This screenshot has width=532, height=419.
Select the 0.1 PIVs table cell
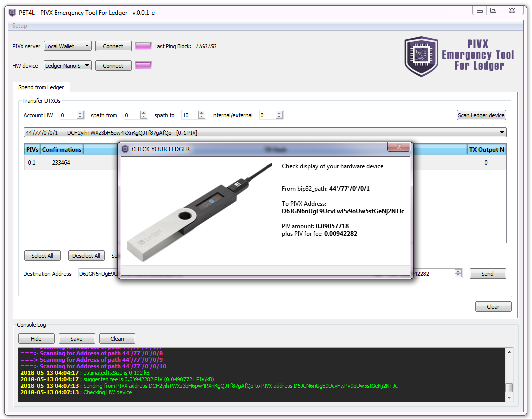pos(32,163)
